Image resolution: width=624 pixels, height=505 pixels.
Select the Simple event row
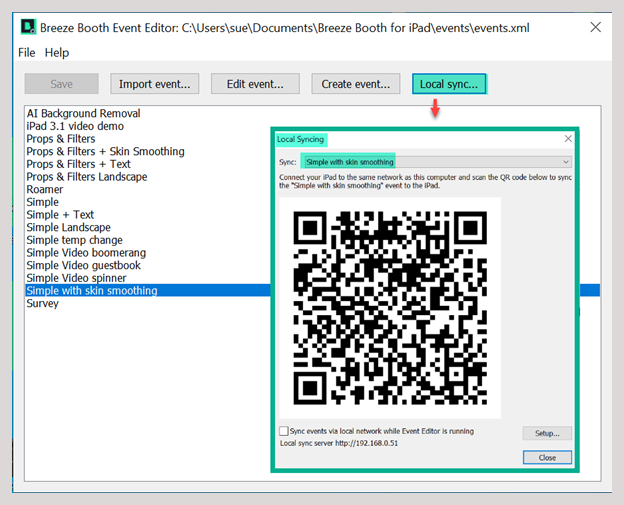pos(43,202)
